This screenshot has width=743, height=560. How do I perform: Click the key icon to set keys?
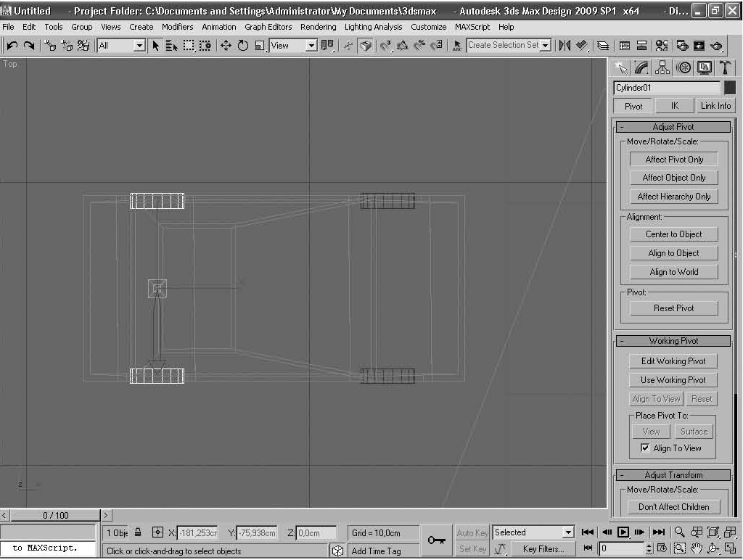pyautogui.click(x=436, y=540)
